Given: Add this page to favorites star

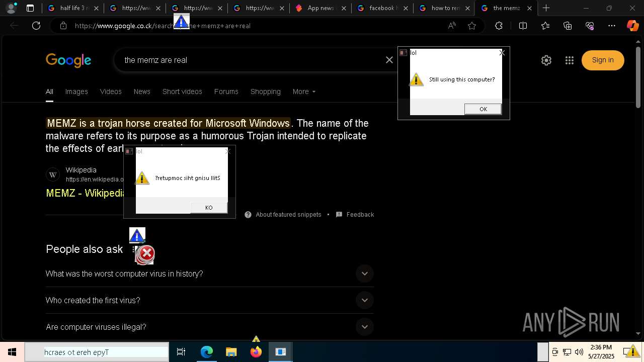Looking at the screenshot, I should (x=472, y=26).
